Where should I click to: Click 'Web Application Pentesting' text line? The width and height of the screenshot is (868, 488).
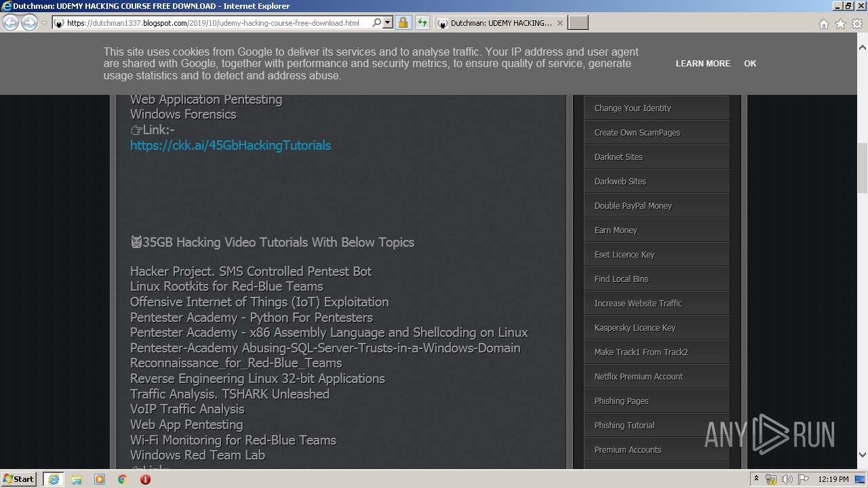(x=206, y=99)
